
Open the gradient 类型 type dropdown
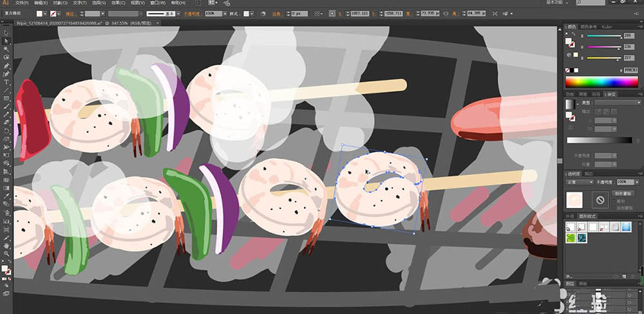[618, 102]
